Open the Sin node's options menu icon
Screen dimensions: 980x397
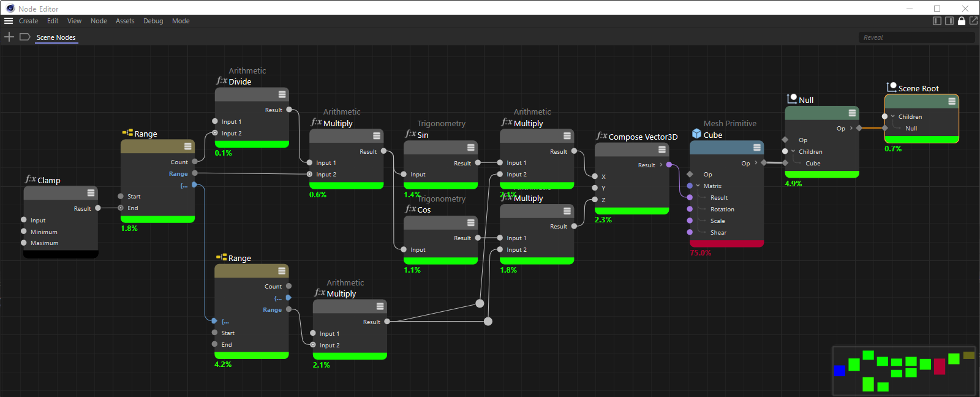(471, 148)
